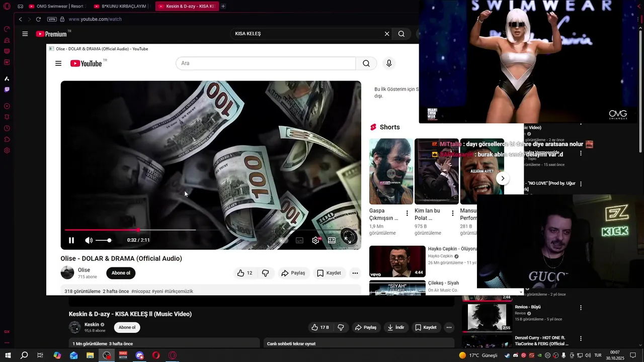Show next Shorts with arrow button

tap(502, 178)
